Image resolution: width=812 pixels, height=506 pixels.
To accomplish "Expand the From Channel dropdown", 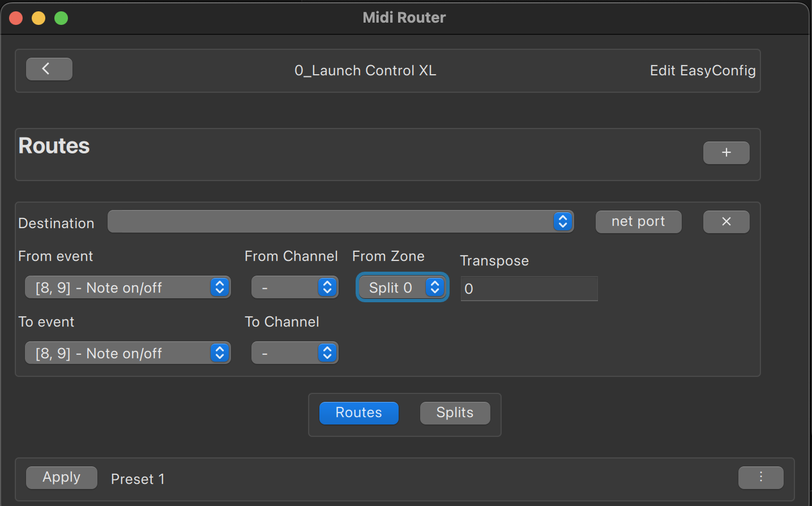I will coord(294,288).
